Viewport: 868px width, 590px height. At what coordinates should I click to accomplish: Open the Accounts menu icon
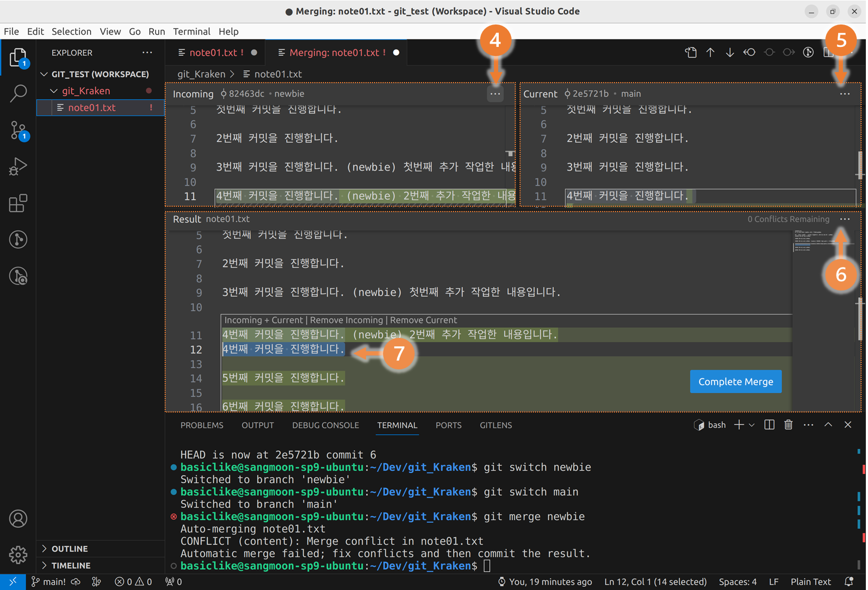click(18, 519)
